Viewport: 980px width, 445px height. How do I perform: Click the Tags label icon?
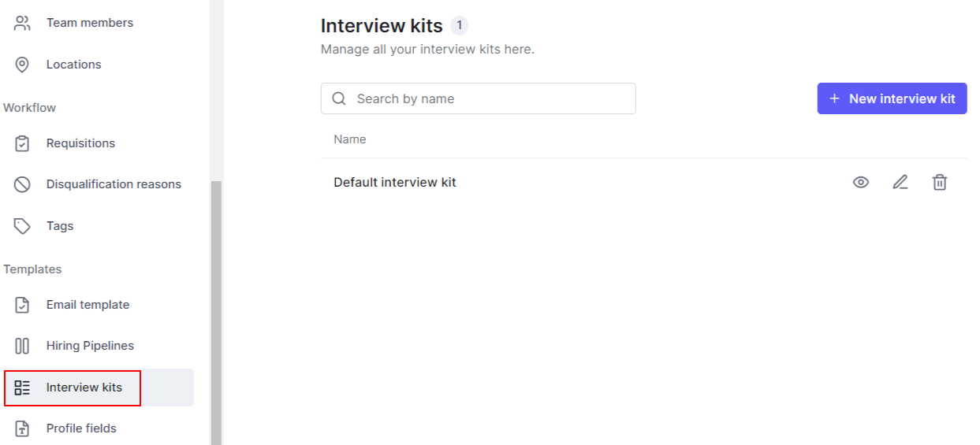(22, 226)
